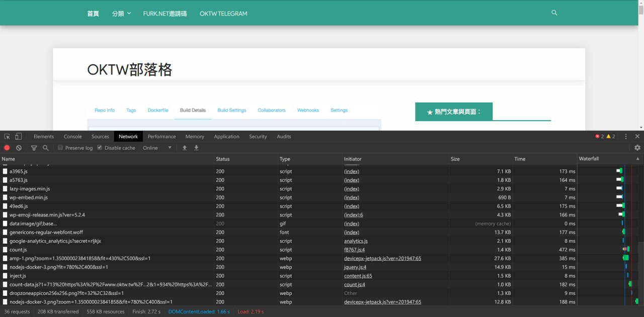Viewport: 644px width, 317px height.
Task: Select the wp-emoji-release.min.js?ver=5.2.4 request
Action: pyautogui.click(x=319, y=215)
